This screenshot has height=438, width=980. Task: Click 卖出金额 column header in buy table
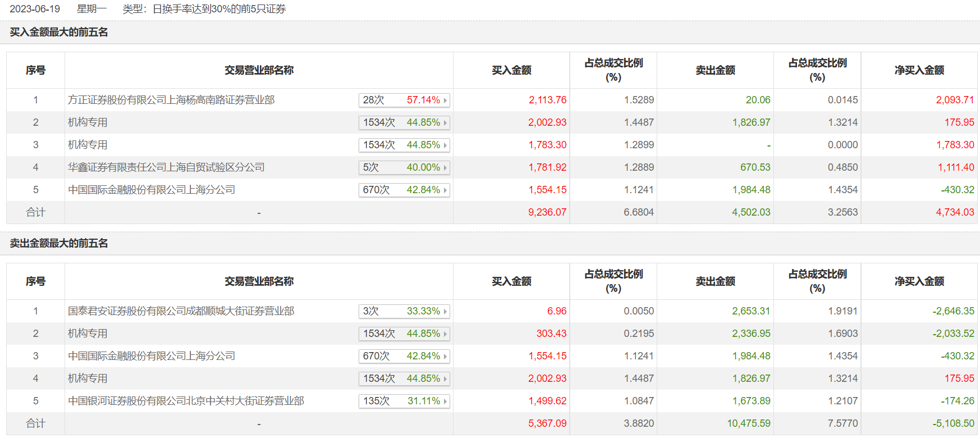coord(715,70)
